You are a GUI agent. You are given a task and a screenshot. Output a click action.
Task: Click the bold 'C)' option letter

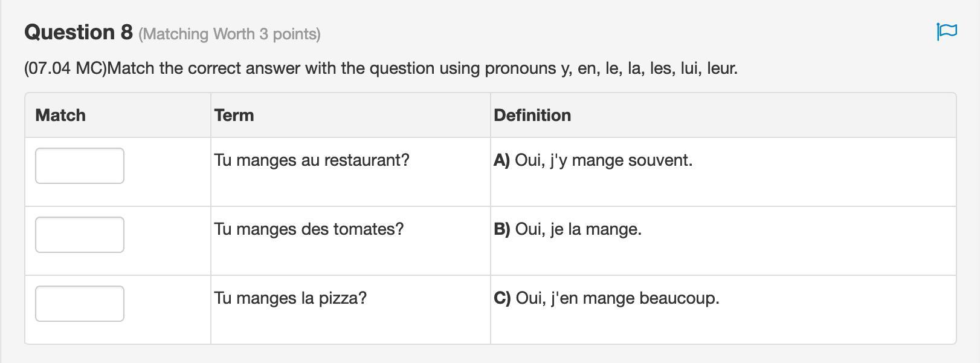pyautogui.click(x=502, y=298)
